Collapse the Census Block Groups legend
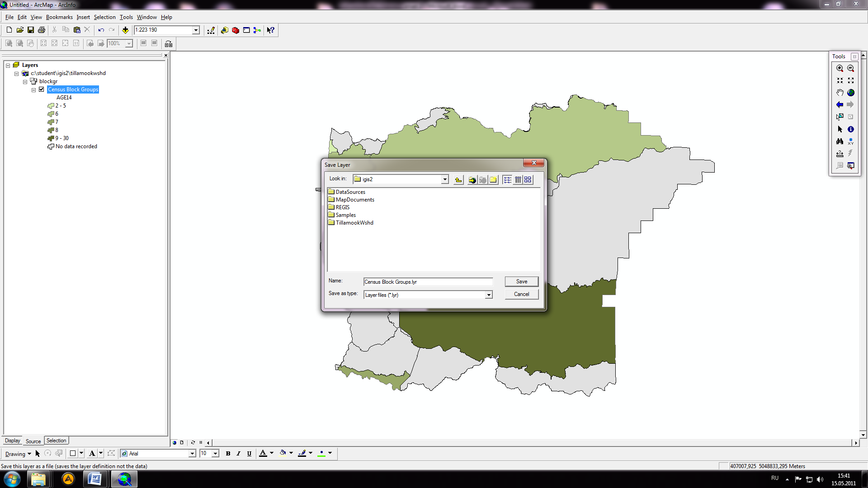 [33, 90]
